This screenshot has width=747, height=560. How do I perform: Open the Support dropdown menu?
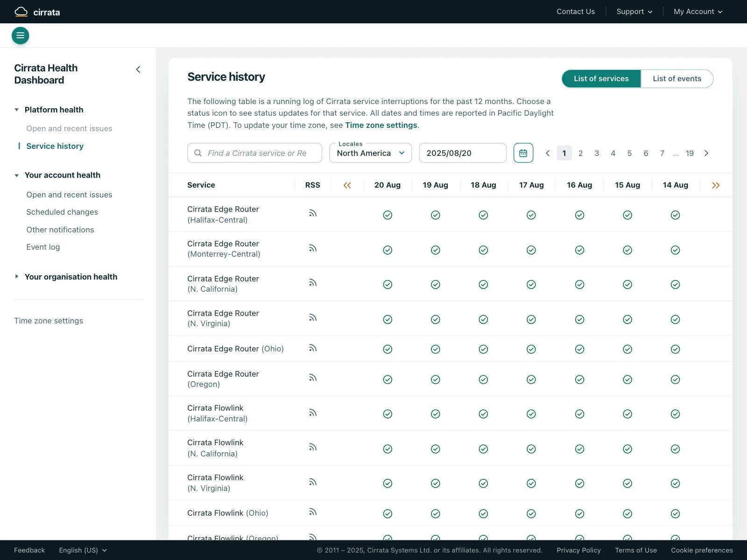click(x=634, y=12)
